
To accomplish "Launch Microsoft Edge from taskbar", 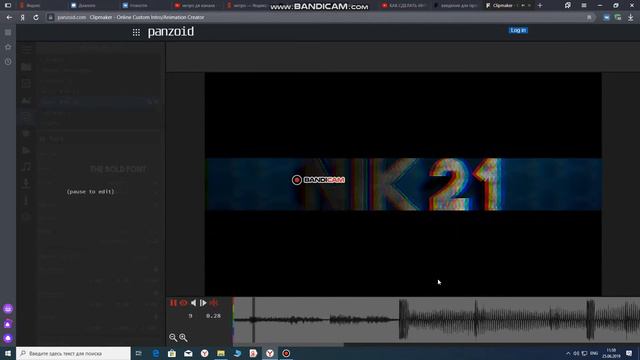I will (x=156, y=353).
